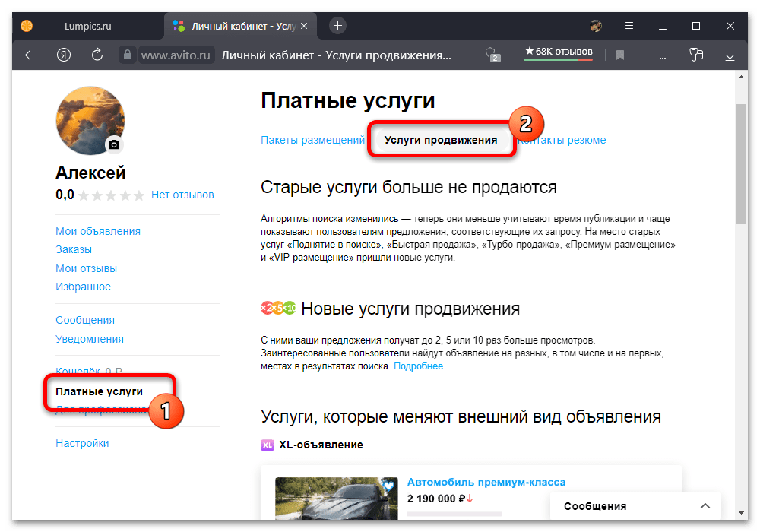Maximize the browser window

pyautogui.click(x=696, y=26)
